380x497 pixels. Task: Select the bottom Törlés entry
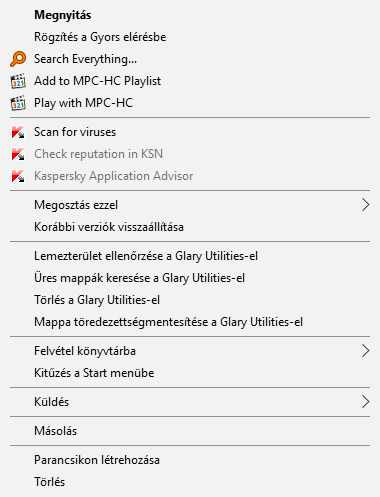point(190,482)
